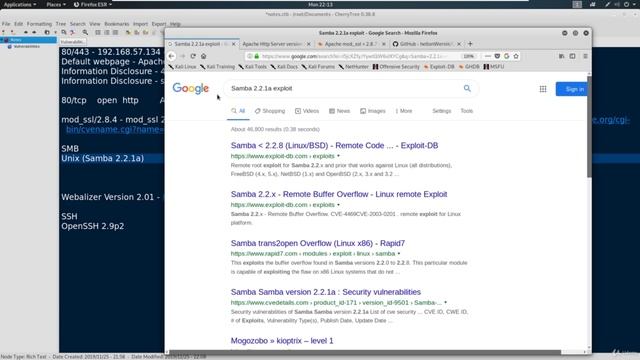Image resolution: width=640 pixels, height=360 pixels.
Task: Open power menu in top panel
Action: 627,4
